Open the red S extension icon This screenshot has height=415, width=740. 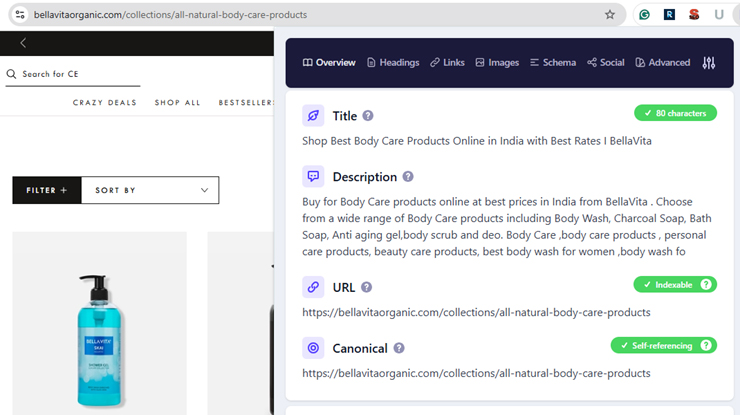694,15
